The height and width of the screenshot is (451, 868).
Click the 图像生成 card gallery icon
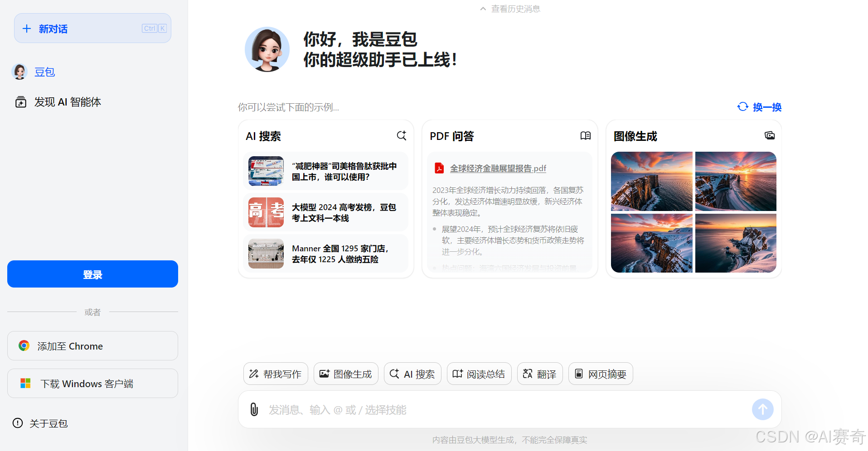[770, 135]
